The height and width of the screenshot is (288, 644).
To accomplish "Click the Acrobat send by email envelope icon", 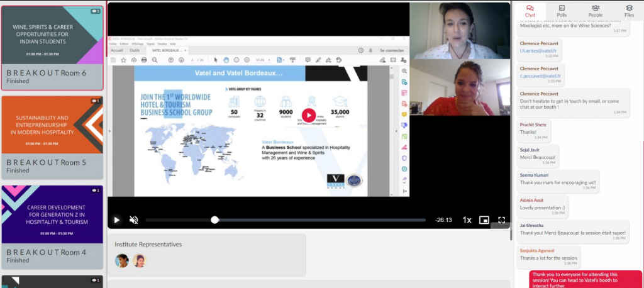I will (x=393, y=60).
